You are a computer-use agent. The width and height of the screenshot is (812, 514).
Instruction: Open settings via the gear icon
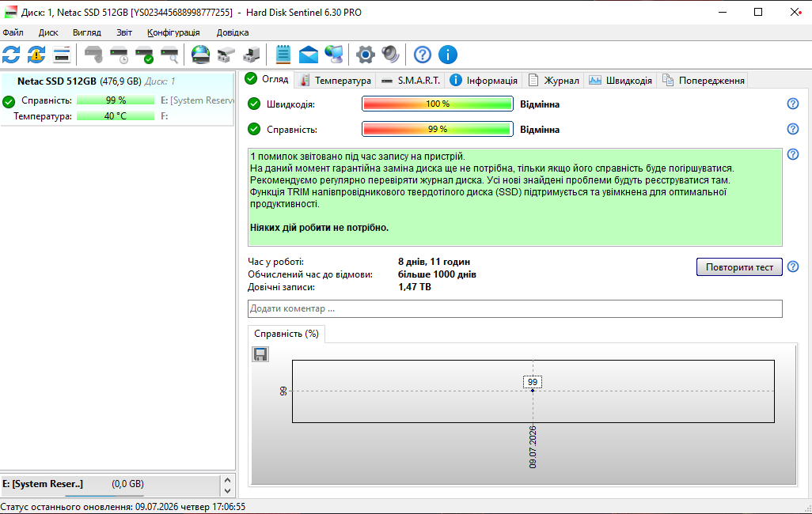[x=365, y=55]
